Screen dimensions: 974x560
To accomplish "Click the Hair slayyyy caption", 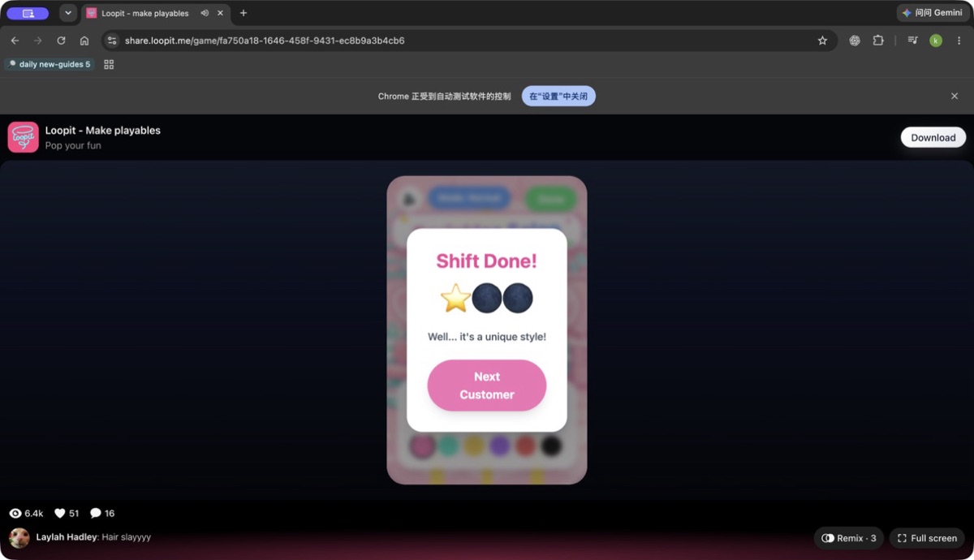I will [127, 537].
